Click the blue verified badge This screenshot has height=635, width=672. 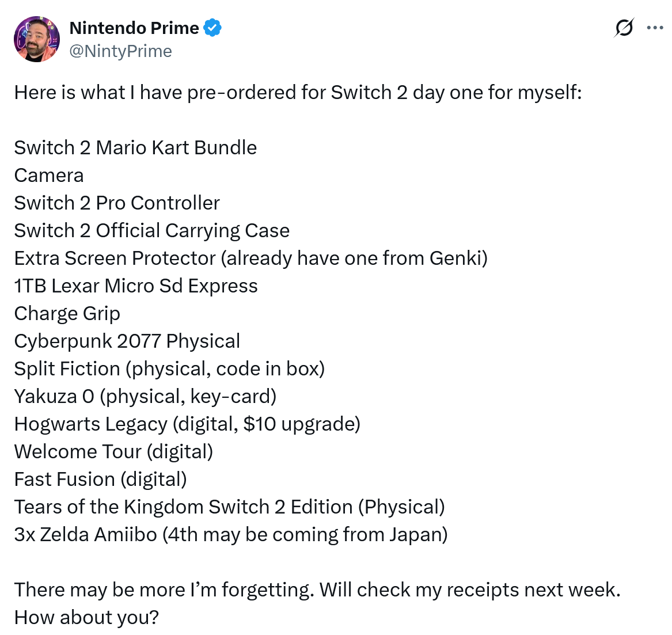212,28
